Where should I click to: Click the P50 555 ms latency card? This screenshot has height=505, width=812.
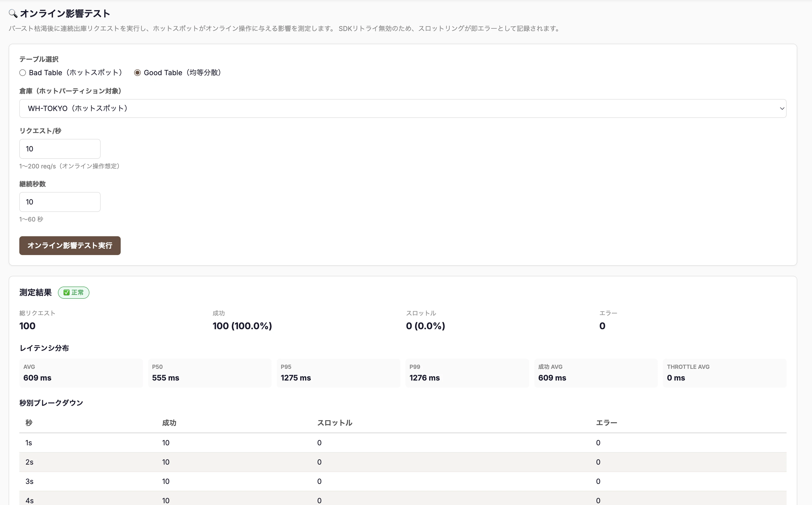(x=210, y=373)
